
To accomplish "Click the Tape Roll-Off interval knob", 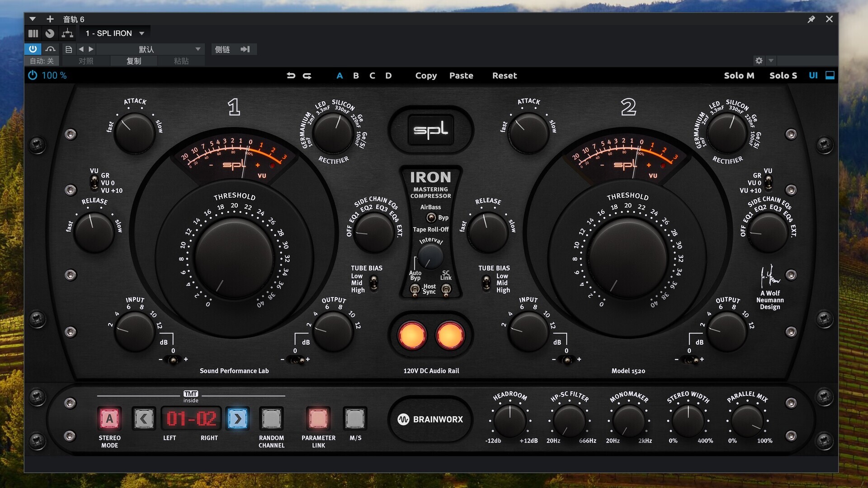I will click(430, 257).
